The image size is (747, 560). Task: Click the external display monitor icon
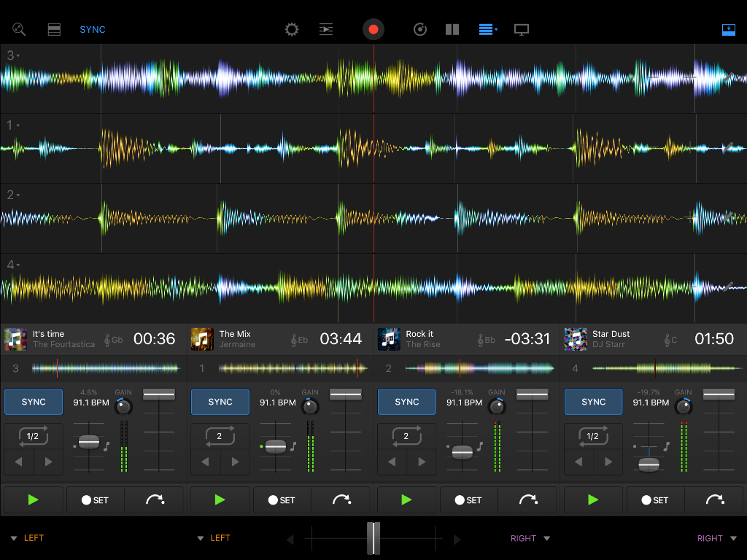(x=522, y=30)
